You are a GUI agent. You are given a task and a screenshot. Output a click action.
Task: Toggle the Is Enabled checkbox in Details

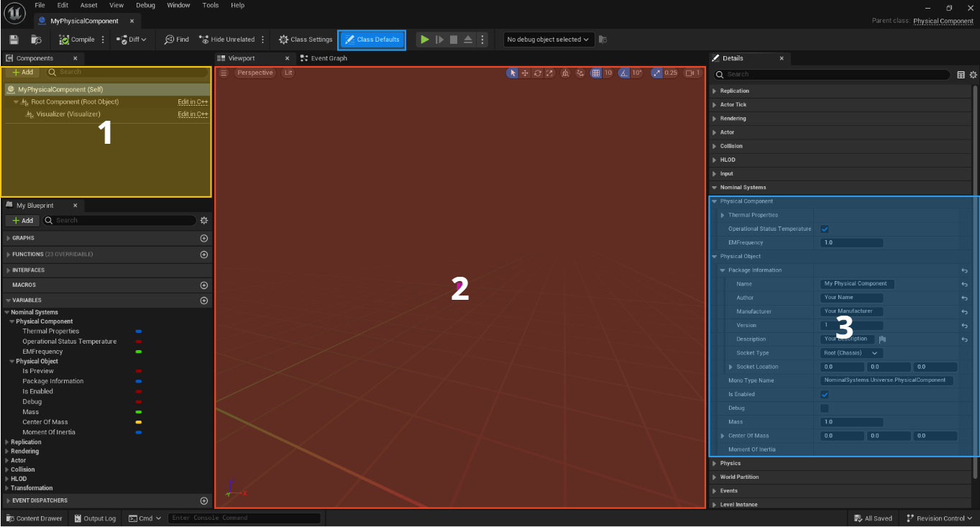pyautogui.click(x=825, y=395)
